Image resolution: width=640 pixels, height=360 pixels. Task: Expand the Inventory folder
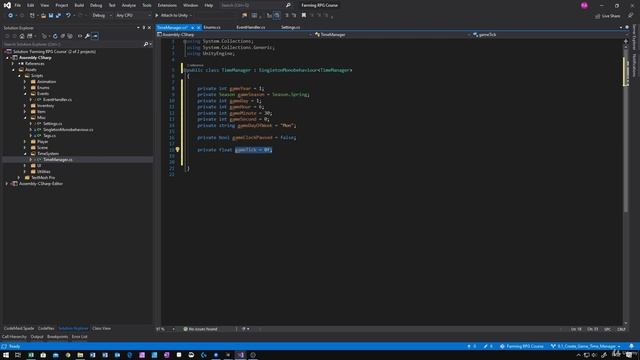[25, 106]
